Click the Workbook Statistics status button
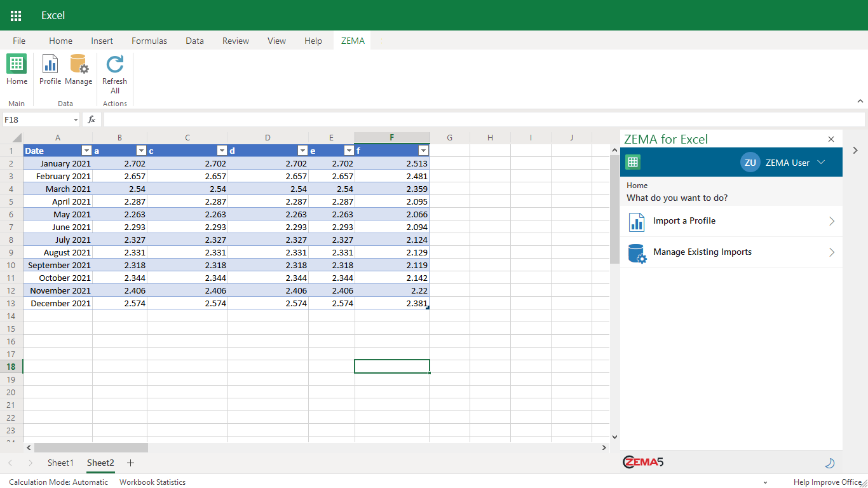The height and width of the screenshot is (488, 868). click(153, 482)
